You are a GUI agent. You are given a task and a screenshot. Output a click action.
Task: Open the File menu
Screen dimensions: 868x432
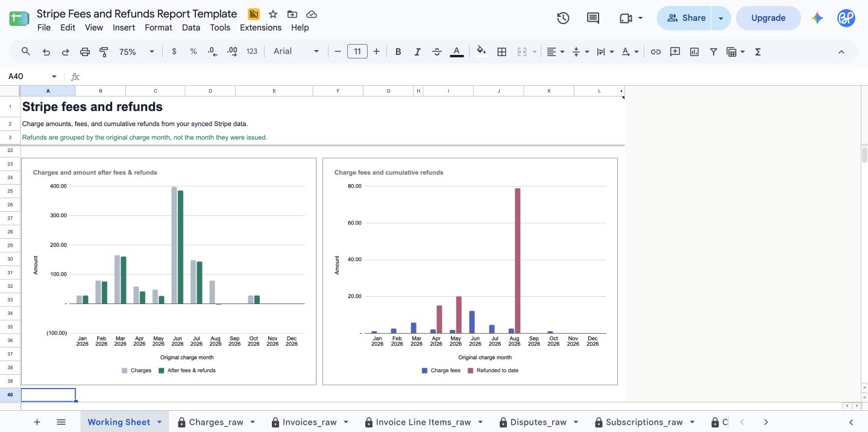[x=44, y=27]
